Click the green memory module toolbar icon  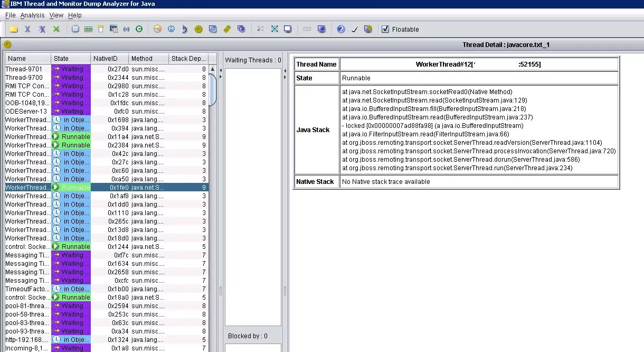(88, 29)
